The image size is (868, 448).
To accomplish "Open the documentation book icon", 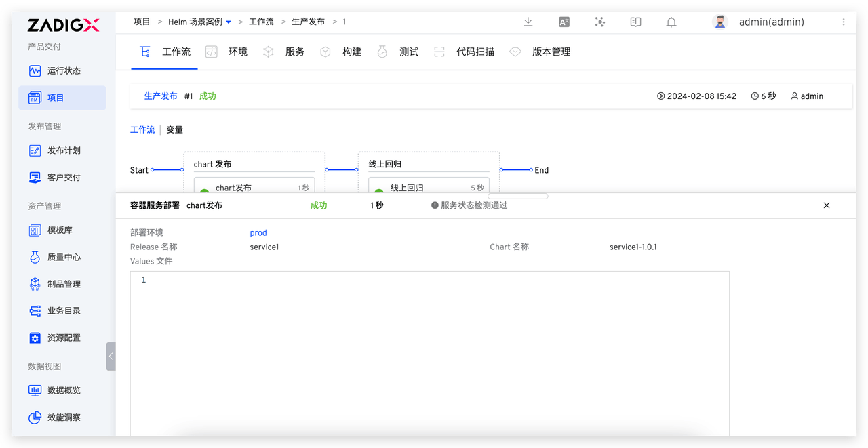I will click(635, 22).
